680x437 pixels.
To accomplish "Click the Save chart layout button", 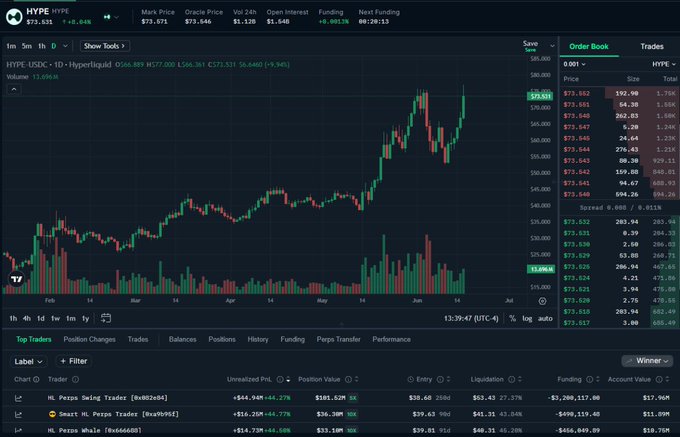I will (x=530, y=45).
